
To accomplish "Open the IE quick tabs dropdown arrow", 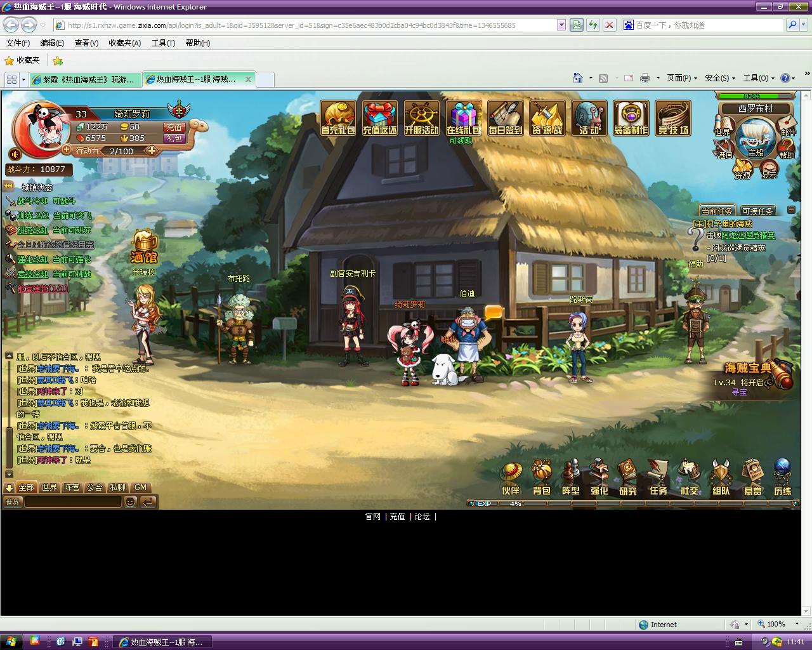I will pyautogui.click(x=23, y=79).
